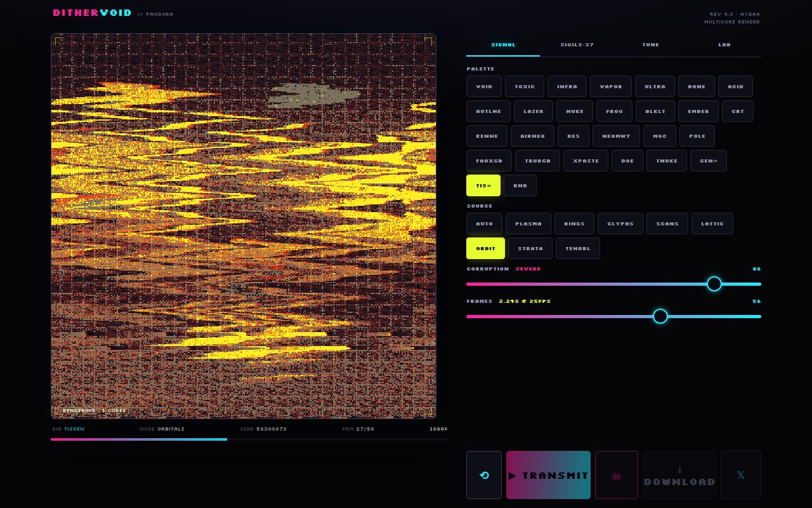This screenshot has height=508, width=812.
Task: Click the DITHERVOID logo text
Action: pos(93,13)
